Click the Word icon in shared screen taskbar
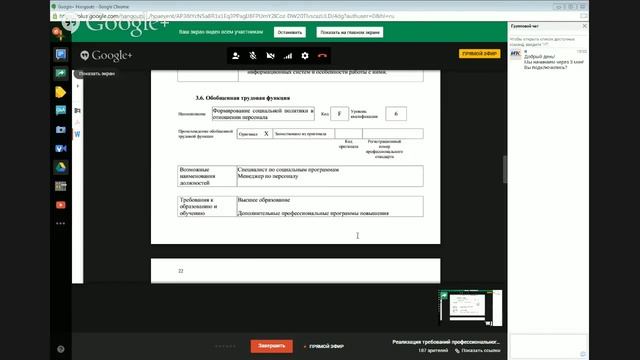This screenshot has height=360, width=640. pos(77,134)
